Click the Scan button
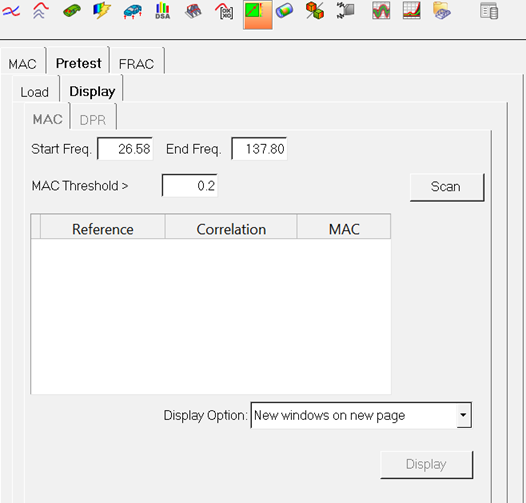 [x=447, y=187]
